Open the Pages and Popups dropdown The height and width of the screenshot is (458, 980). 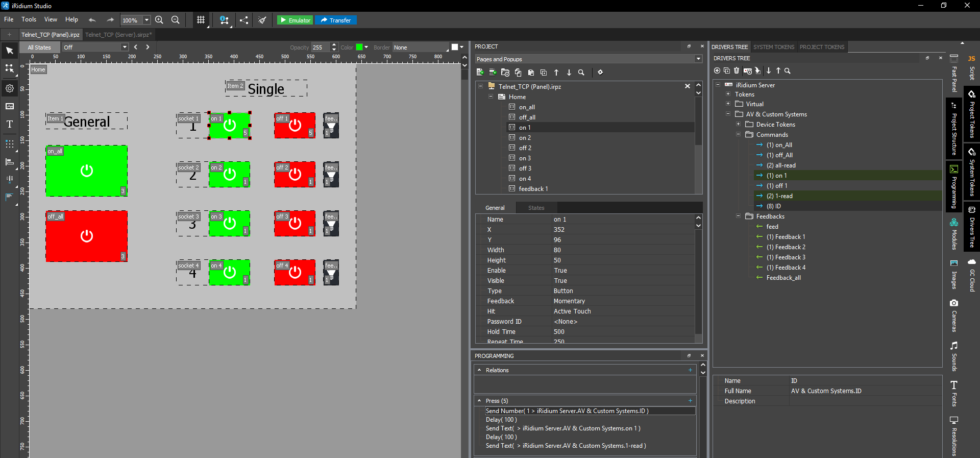coord(698,59)
